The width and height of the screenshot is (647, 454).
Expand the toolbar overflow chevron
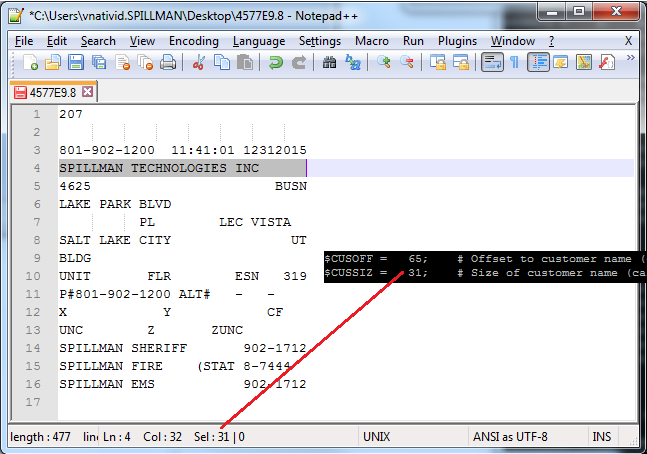tap(630, 58)
